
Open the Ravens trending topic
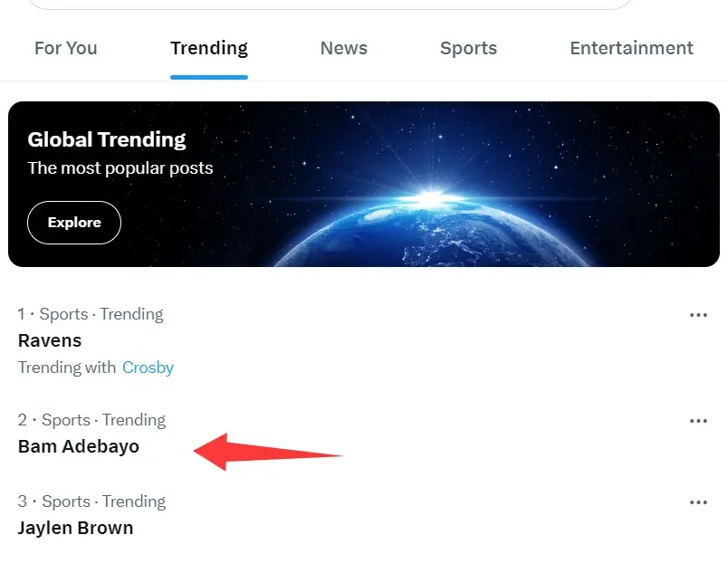[x=50, y=341]
